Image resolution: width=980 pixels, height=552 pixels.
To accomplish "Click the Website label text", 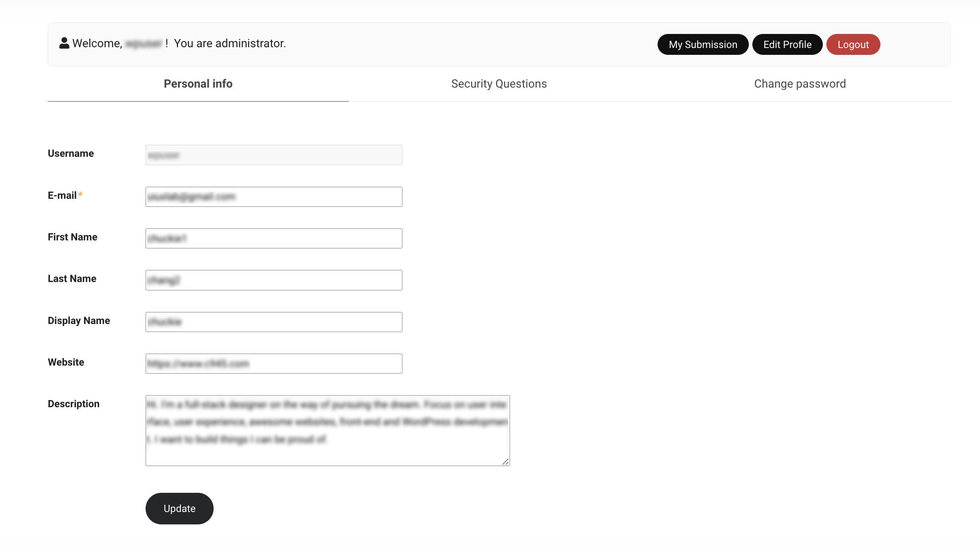I will tap(66, 362).
